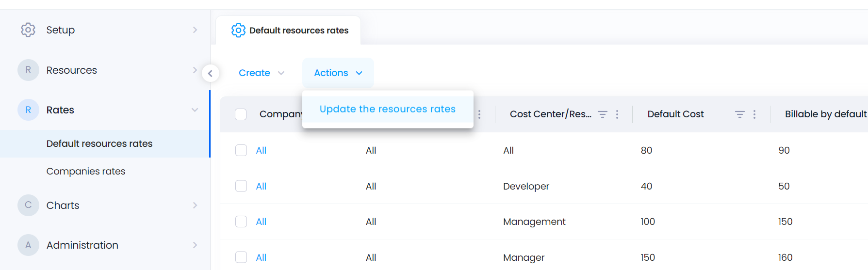Collapse the Actions dropdown menu
The height and width of the screenshot is (270, 868).
coord(338,73)
